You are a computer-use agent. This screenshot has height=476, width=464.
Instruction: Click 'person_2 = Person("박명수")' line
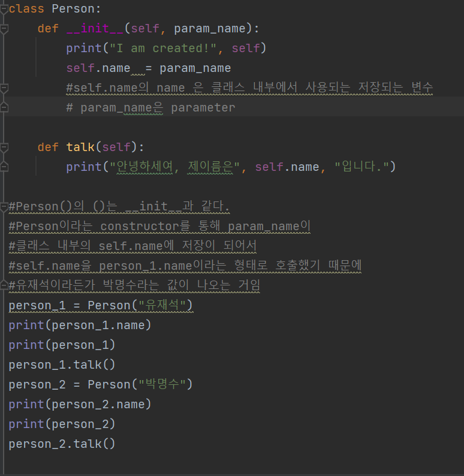pos(101,385)
